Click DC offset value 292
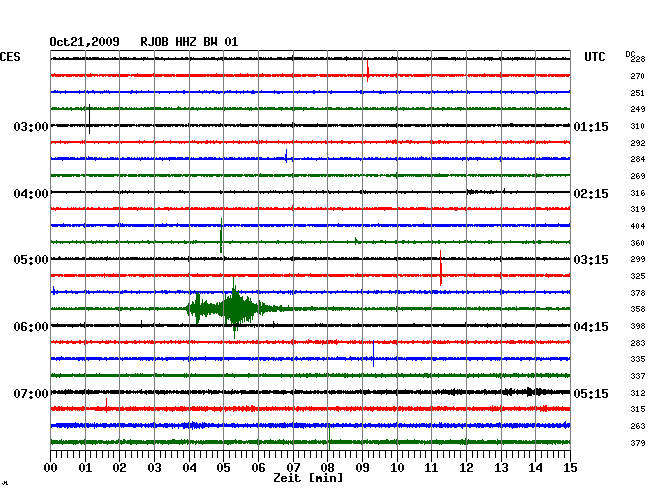650x494 pixels. click(x=638, y=143)
